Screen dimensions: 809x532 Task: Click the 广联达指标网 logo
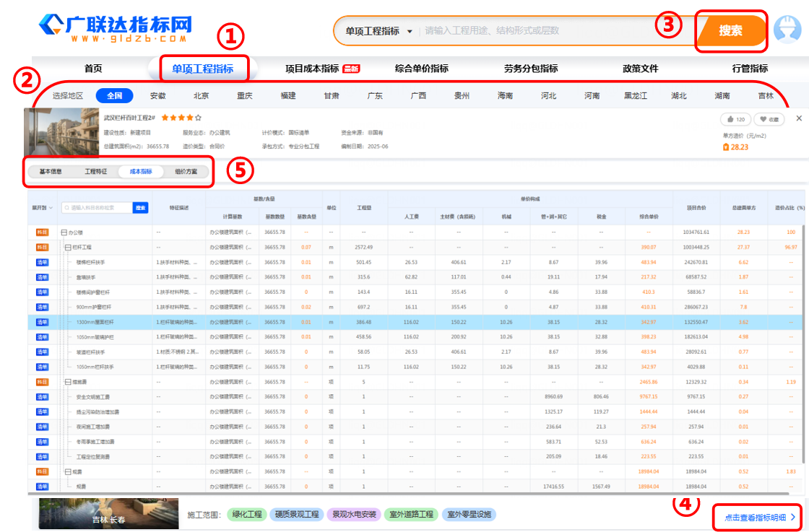(115, 29)
